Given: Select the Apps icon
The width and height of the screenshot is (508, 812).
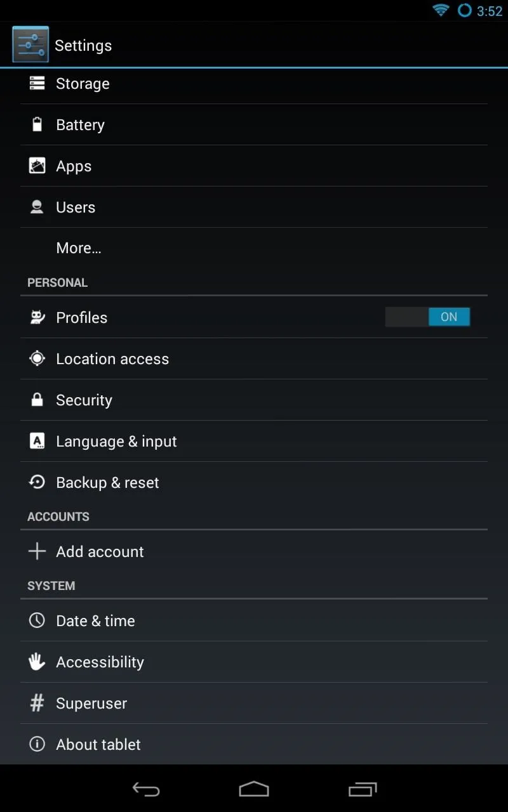Looking at the screenshot, I should (x=37, y=166).
